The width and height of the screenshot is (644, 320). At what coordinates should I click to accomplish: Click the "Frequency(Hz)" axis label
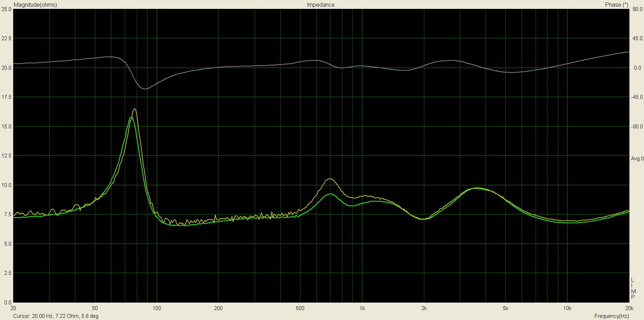(612, 316)
